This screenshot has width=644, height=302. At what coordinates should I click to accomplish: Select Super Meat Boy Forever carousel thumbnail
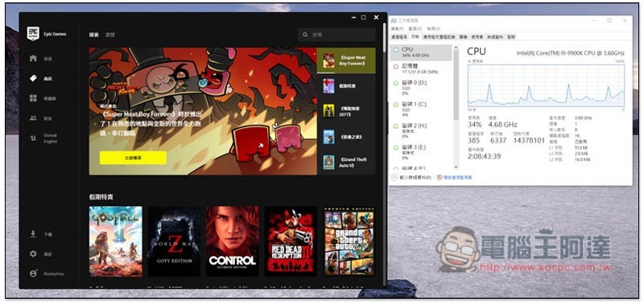point(328,61)
